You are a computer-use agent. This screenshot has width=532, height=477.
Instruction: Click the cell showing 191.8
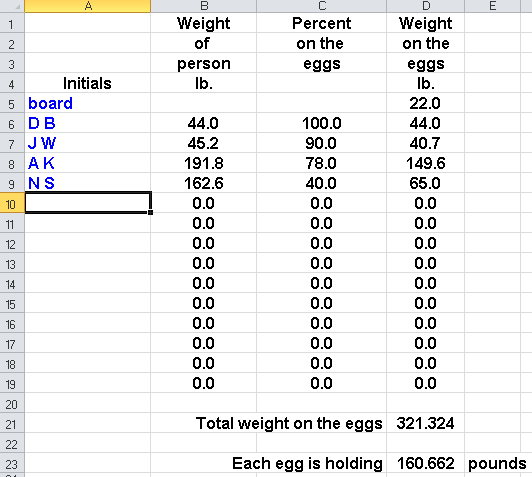pyautogui.click(x=204, y=163)
